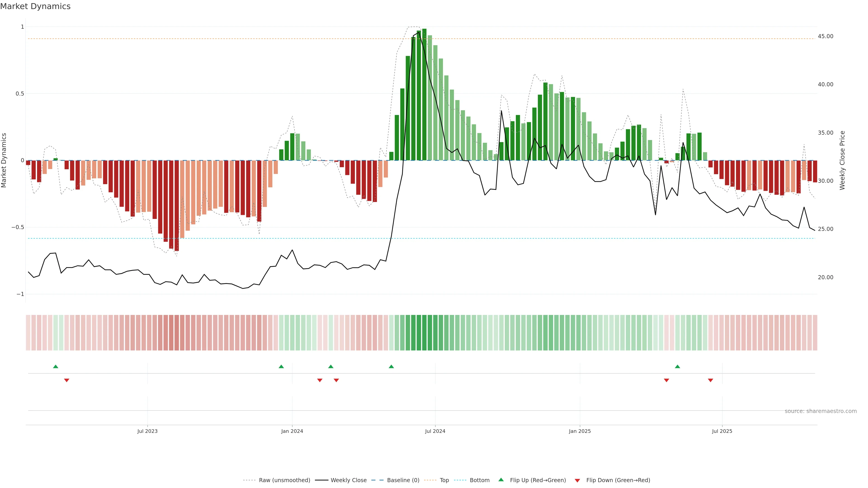Click the Weekly Close Price axis title

[x=842, y=160]
